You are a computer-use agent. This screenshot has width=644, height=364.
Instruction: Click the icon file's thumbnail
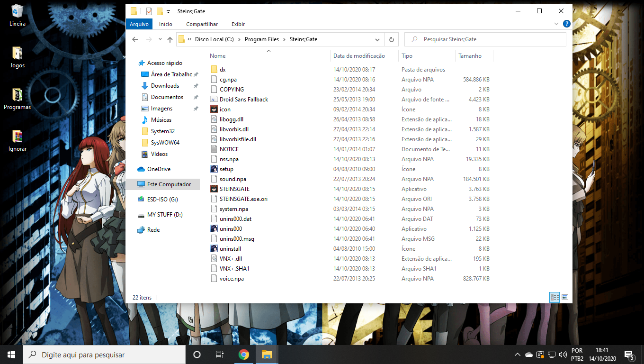(x=214, y=109)
